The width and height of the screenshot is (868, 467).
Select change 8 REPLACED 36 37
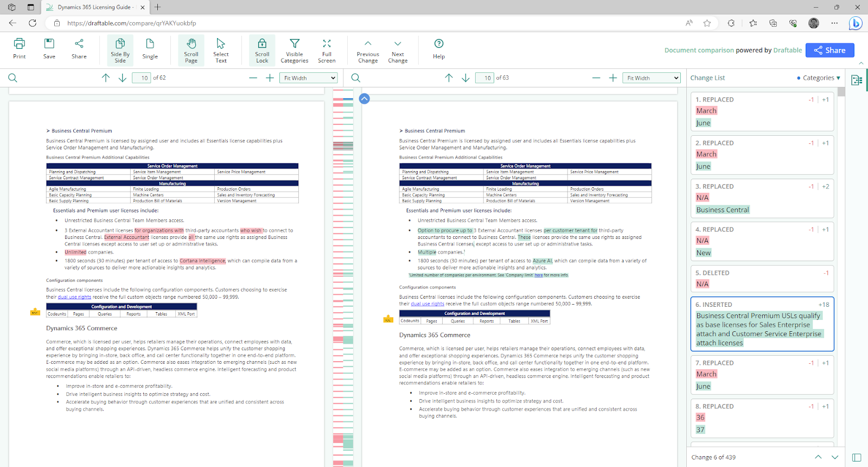762,418
